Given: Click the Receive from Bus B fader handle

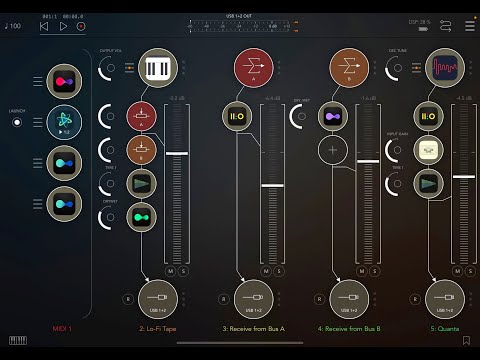Looking at the screenshot, I should (368, 161).
